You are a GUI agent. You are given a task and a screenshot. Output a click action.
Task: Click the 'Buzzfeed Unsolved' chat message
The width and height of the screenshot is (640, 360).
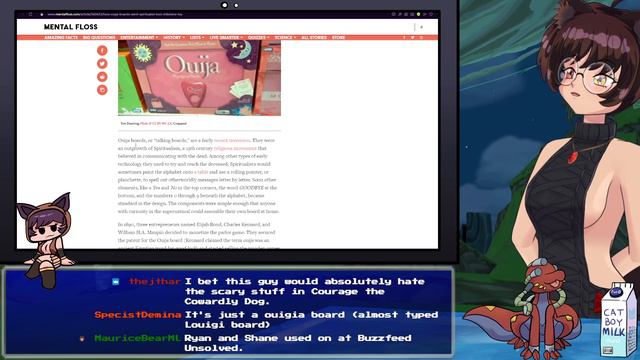click(x=298, y=343)
